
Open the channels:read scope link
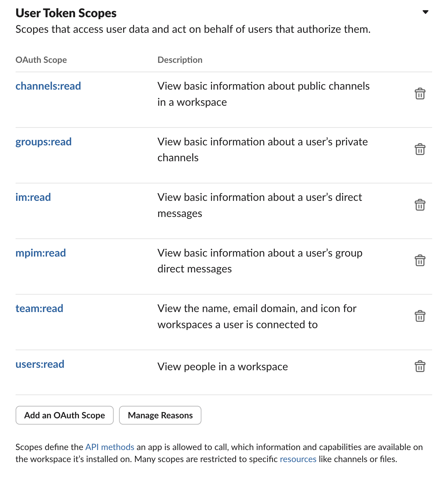point(48,86)
